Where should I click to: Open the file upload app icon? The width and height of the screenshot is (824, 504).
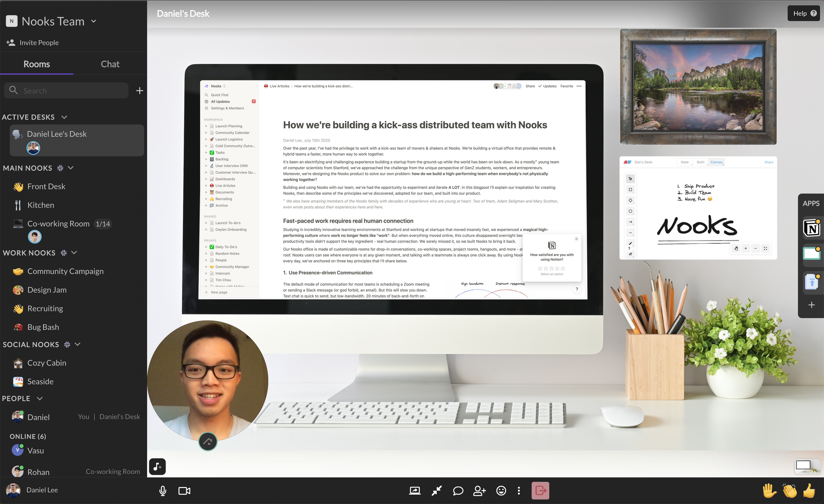[812, 282]
